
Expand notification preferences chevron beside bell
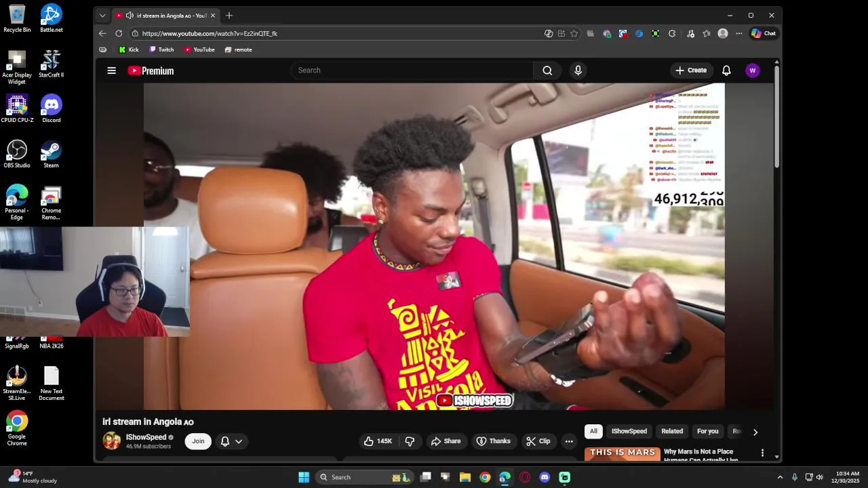[x=239, y=441]
